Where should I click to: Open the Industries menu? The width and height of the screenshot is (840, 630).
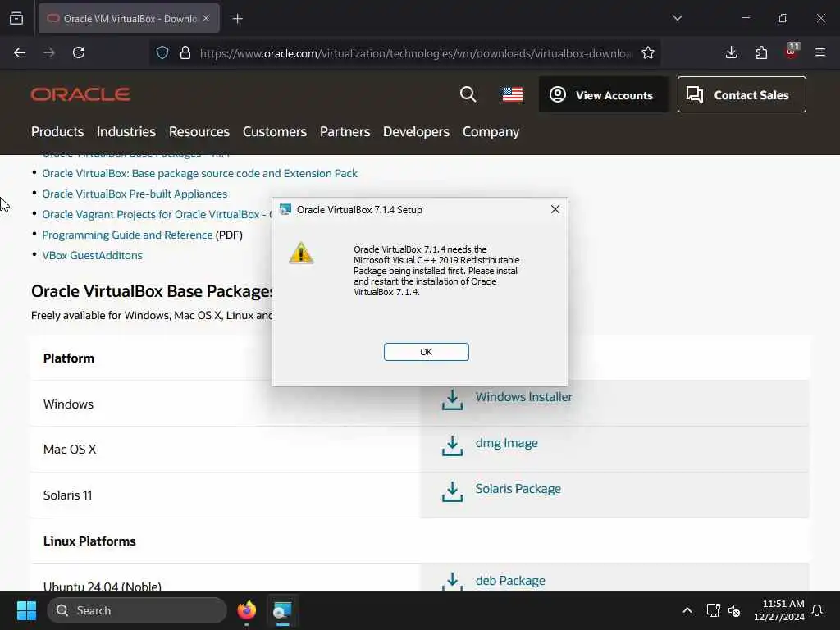(126, 132)
